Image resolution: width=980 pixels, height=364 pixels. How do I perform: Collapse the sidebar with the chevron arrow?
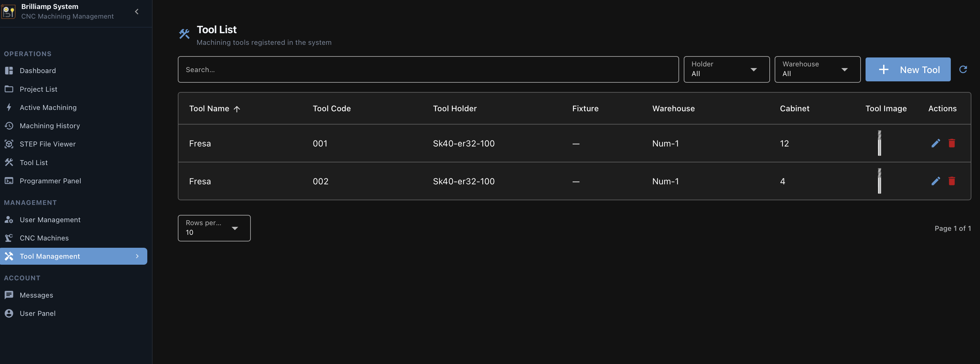[137, 11]
